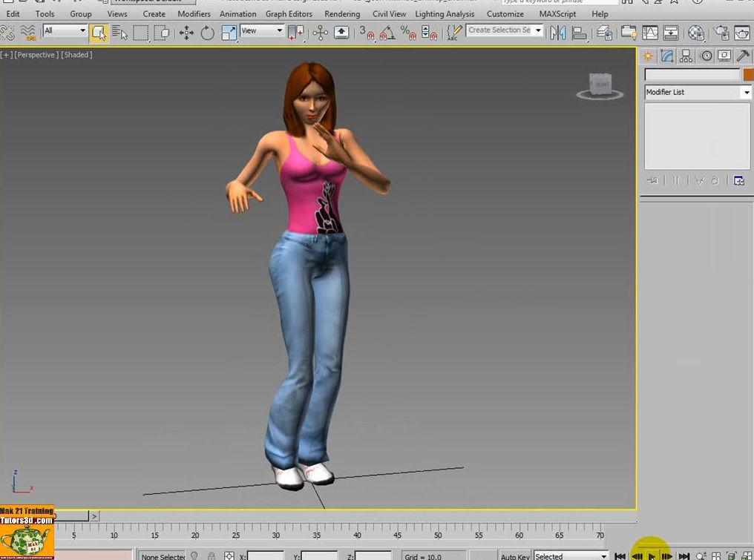Open the Tools menu
The image size is (754, 560).
point(45,14)
